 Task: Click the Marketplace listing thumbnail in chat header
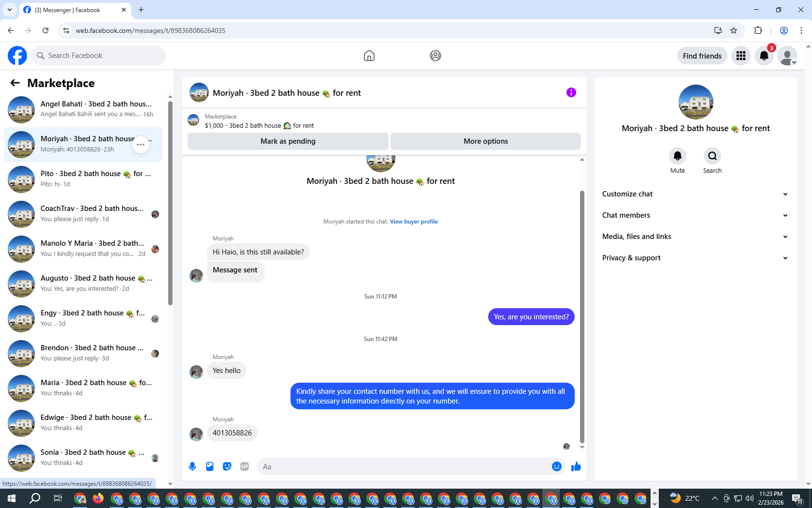click(x=193, y=120)
